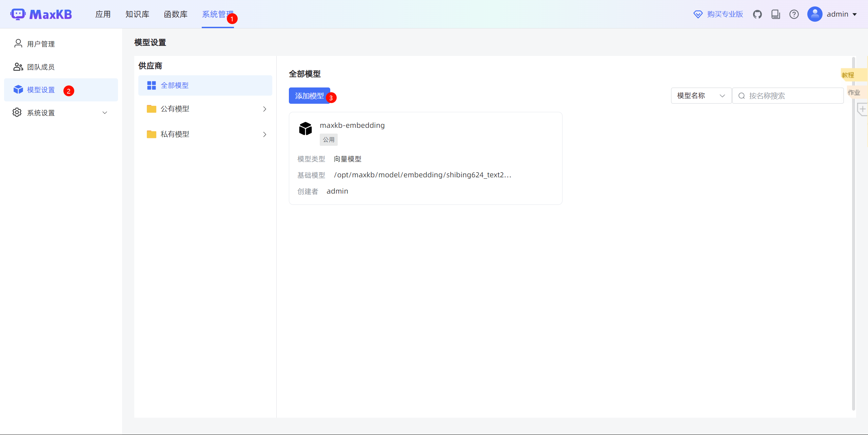Open the GitHub repository icon

click(757, 14)
